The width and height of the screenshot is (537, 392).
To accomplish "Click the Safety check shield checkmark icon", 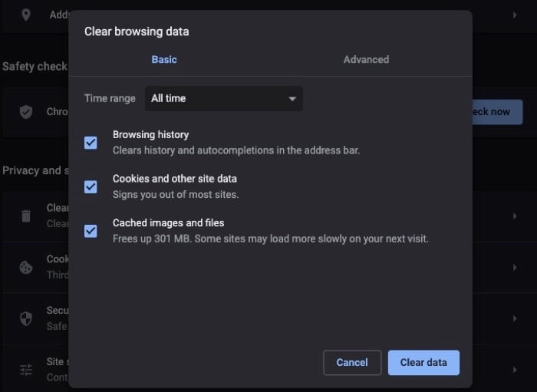I will pyautogui.click(x=26, y=111).
